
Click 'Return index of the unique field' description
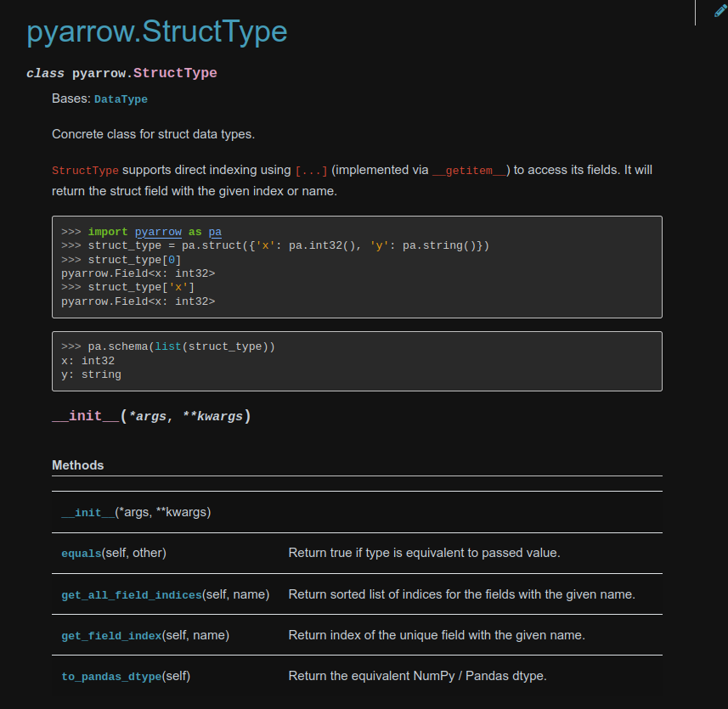[x=437, y=635]
